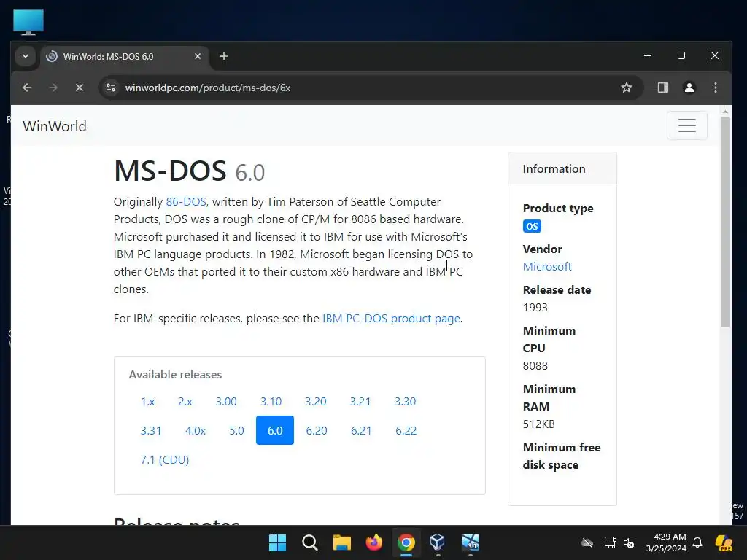Launch Firefox from taskbar
This screenshot has width=747, height=560.
tap(374, 542)
